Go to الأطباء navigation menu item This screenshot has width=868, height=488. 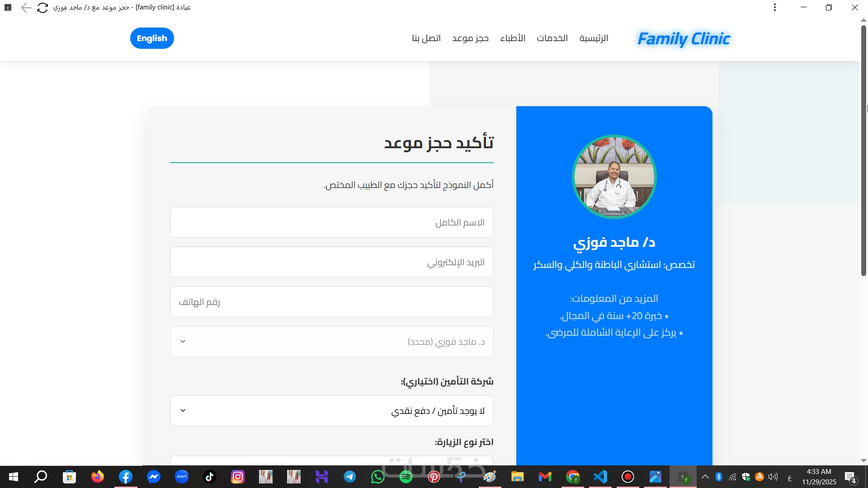pyautogui.click(x=513, y=38)
